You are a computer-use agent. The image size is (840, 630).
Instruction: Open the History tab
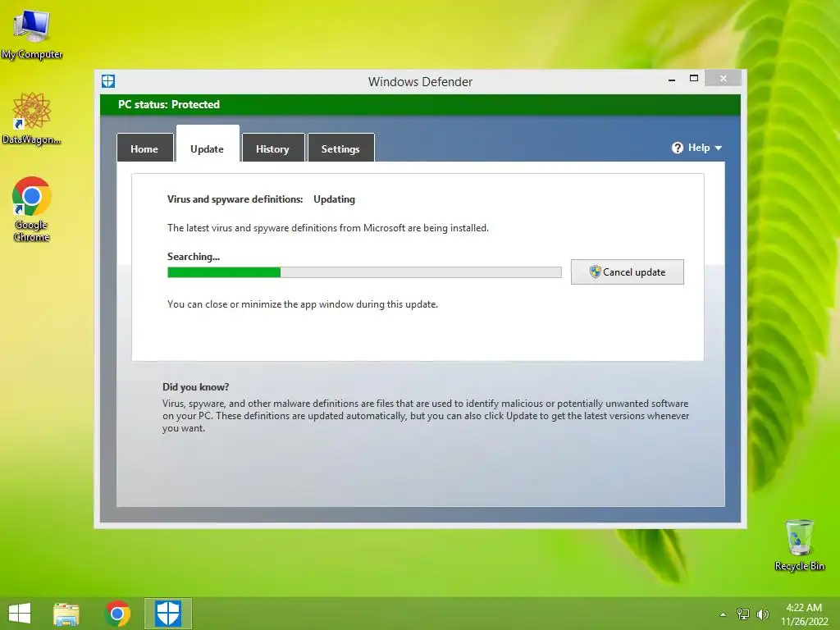272,148
